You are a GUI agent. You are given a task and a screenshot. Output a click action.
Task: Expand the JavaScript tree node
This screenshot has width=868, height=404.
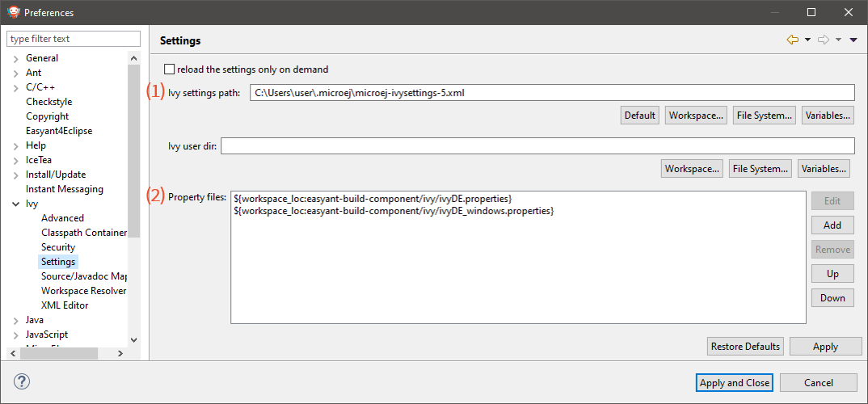(x=15, y=335)
